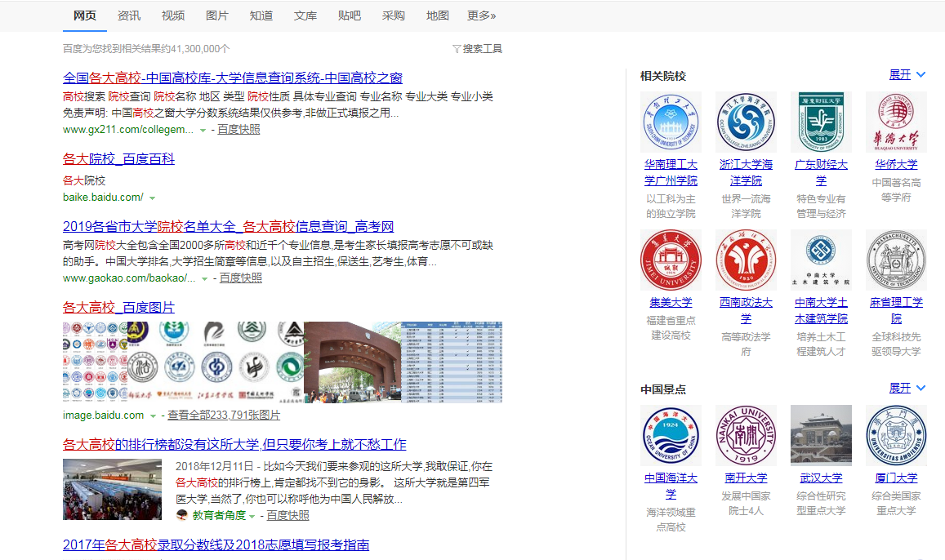The height and width of the screenshot is (560, 945).
Task: Open dropdown arrow next to www.gx211.com URL
Action: [203, 130]
